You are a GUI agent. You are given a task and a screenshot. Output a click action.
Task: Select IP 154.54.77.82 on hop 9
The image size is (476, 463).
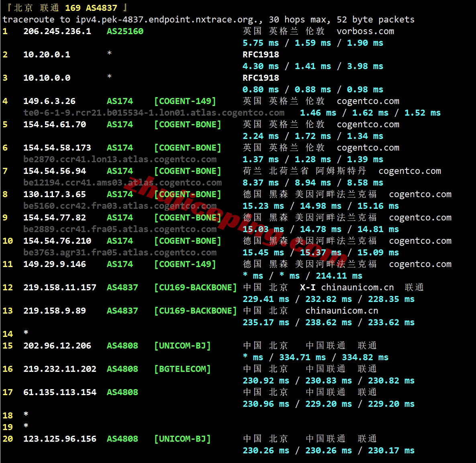55,218
